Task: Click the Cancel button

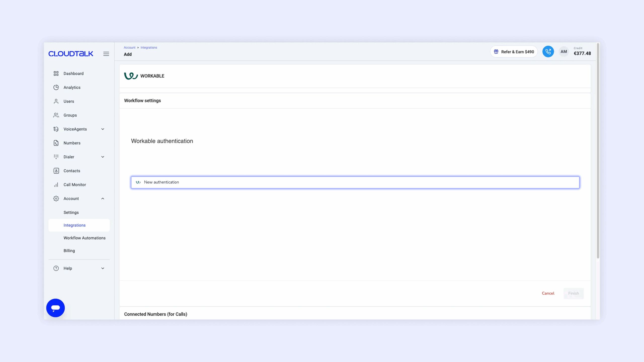Action: click(548, 293)
